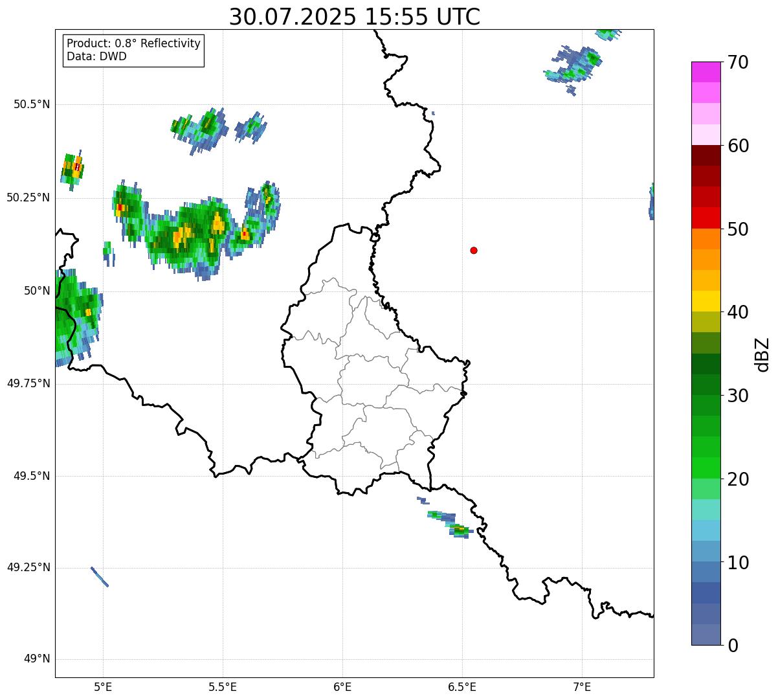The height and width of the screenshot is (700, 778).
Task: Click the colorbar '60' tick label
Action: click(x=738, y=146)
